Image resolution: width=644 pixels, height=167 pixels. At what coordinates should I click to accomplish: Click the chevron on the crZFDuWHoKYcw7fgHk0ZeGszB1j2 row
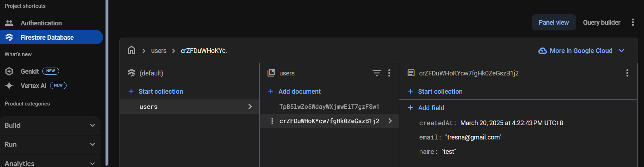click(390, 121)
